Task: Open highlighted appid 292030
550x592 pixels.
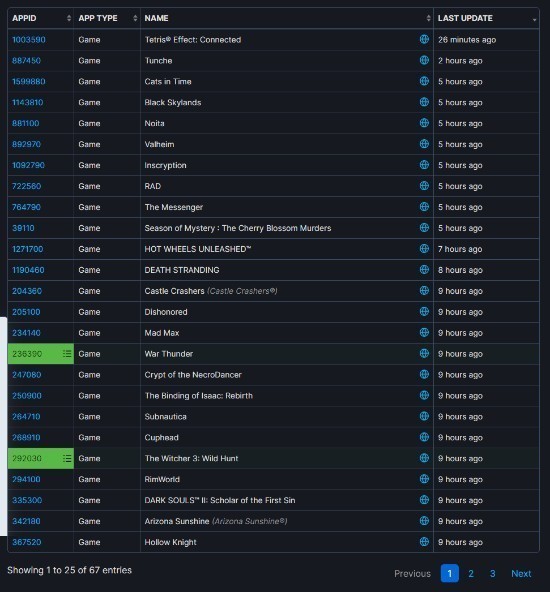Action: coord(27,458)
